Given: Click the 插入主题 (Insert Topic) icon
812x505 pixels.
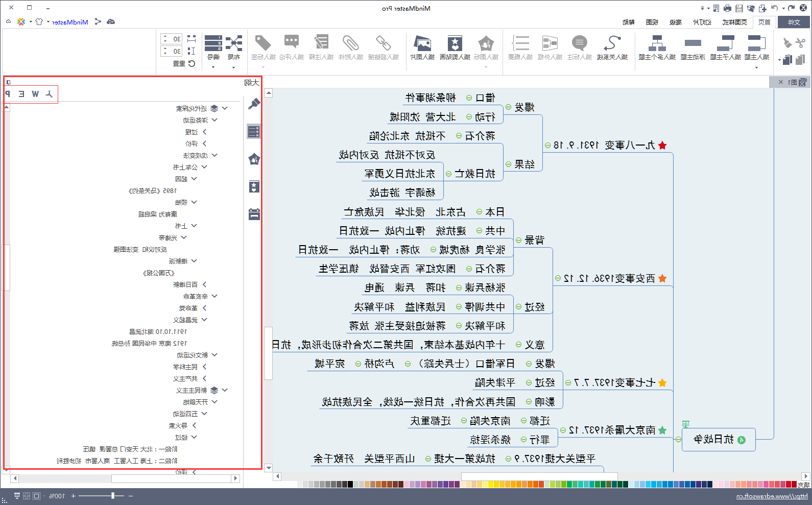Looking at the screenshot, I should tap(756, 42).
